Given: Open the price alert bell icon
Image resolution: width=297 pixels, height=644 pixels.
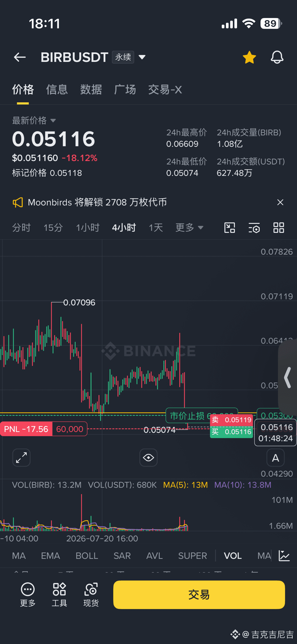Looking at the screenshot, I should tap(277, 57).
